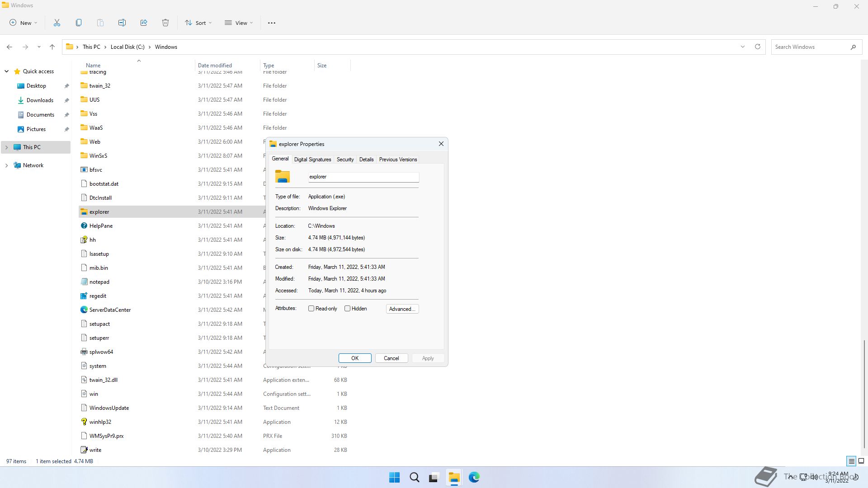Click the Refresh icon near address bar
Image resolution: width=868 pixels, height=488 pixels.
(758, 47)
